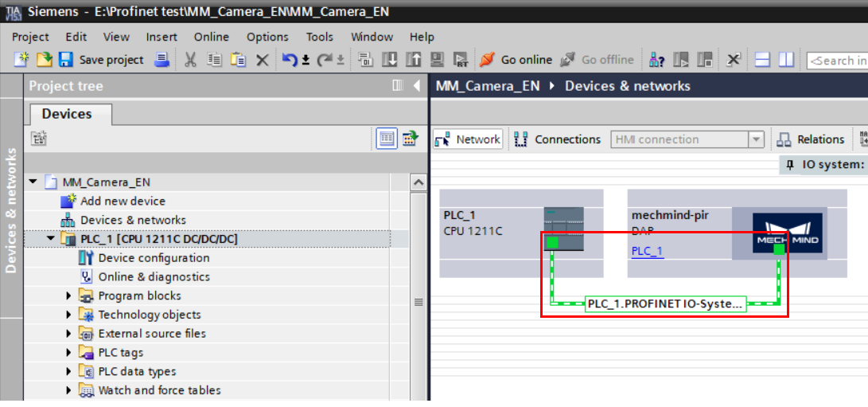Click the Relations button
Image resolution: width=868 pixels, height=407 pixels.
[x=811, y=139]
